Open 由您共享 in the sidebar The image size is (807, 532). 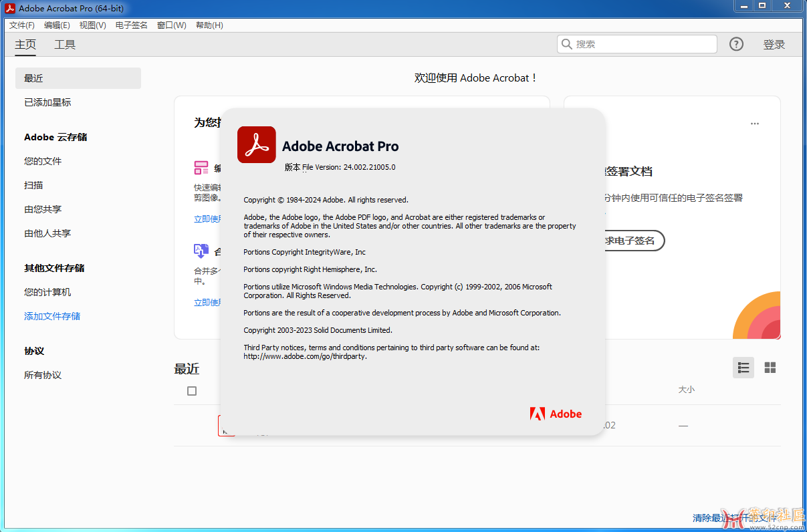tap(43, 209)
